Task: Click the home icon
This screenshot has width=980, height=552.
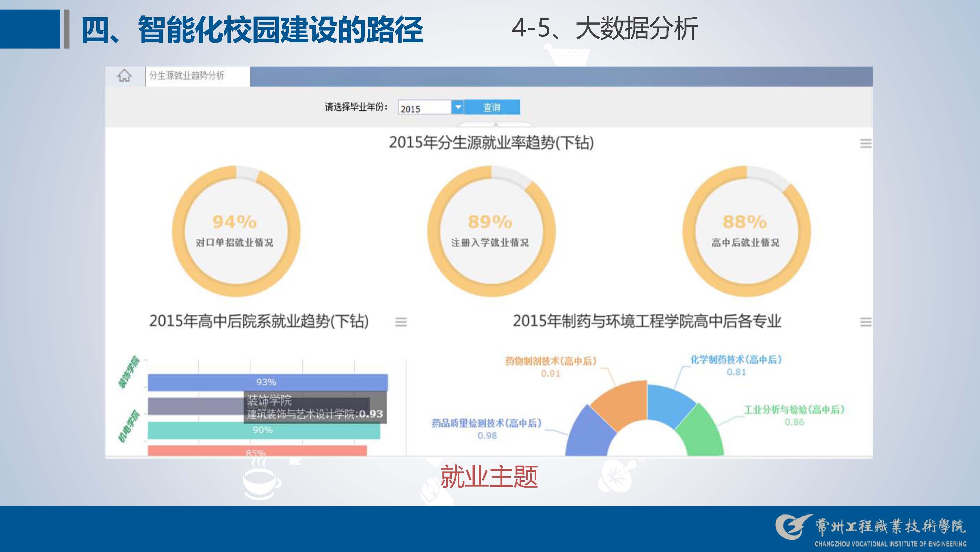Action: click(x=124, y=76)
